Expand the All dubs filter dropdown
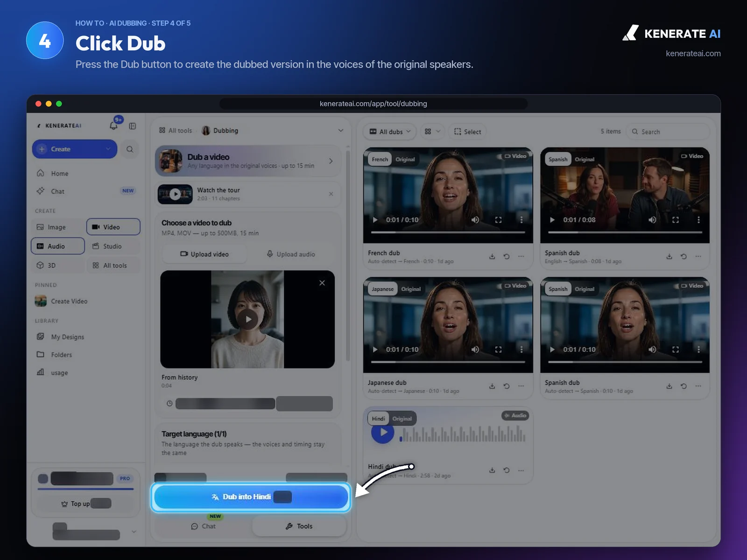747x560 pixels. pyautogui.click(x=390, y=132)
